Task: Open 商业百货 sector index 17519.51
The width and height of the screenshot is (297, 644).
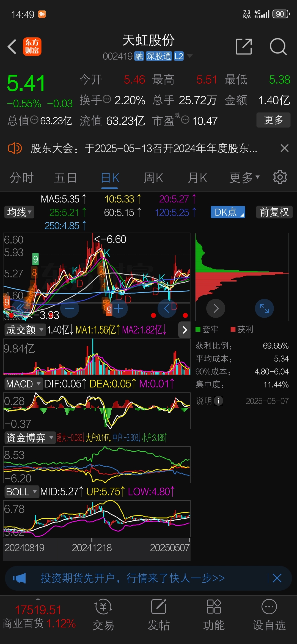Action: (39, 616)
